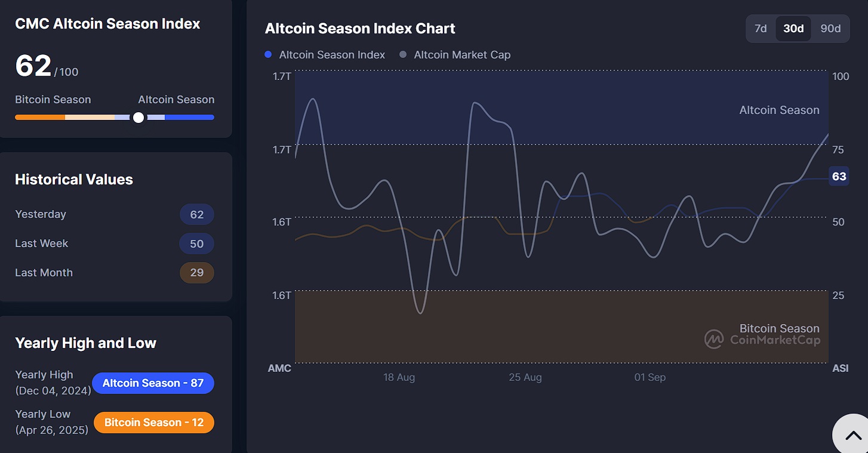Toggle the Altcoin Market Cap series label

tap(462, 55)
